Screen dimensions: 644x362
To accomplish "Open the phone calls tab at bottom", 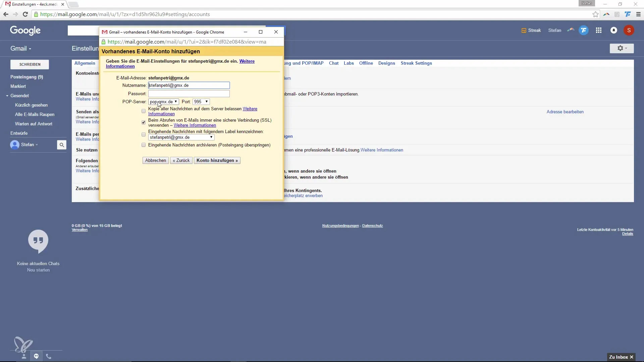I will coord(49,356).
